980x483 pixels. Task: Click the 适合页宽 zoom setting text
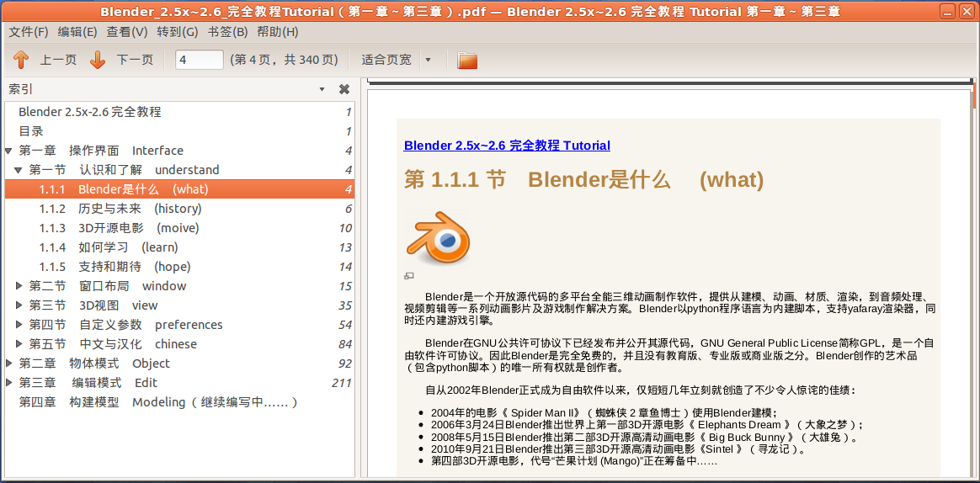386,60
